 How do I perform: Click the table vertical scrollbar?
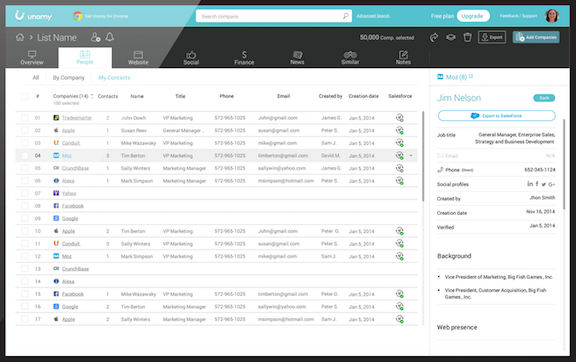[423, 156]
